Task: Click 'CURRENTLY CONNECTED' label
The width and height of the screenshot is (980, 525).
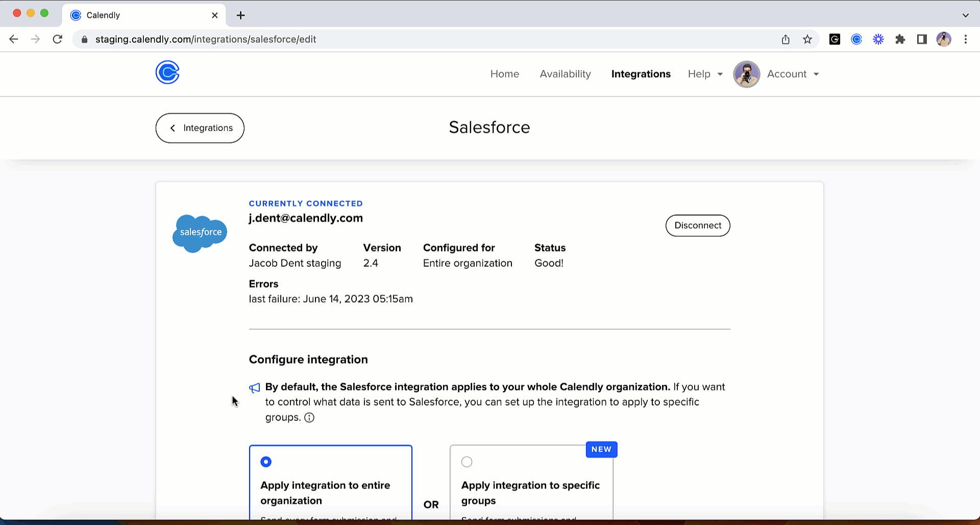Action: pyautogui.click(x=306, y=204)
